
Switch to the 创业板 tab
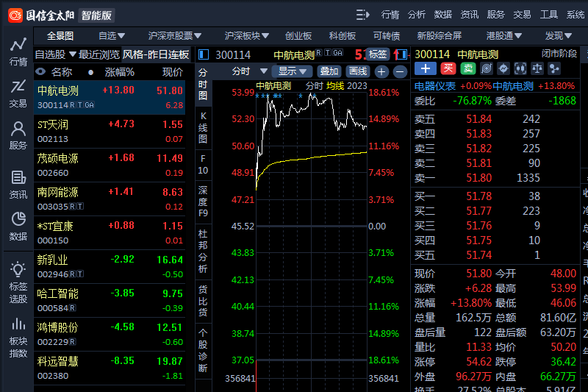tap(298, 36)
